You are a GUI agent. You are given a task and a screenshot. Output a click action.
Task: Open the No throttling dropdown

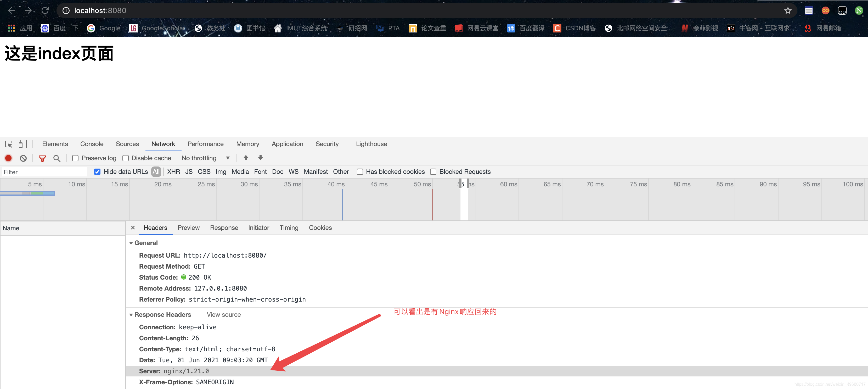click(205, 158)
